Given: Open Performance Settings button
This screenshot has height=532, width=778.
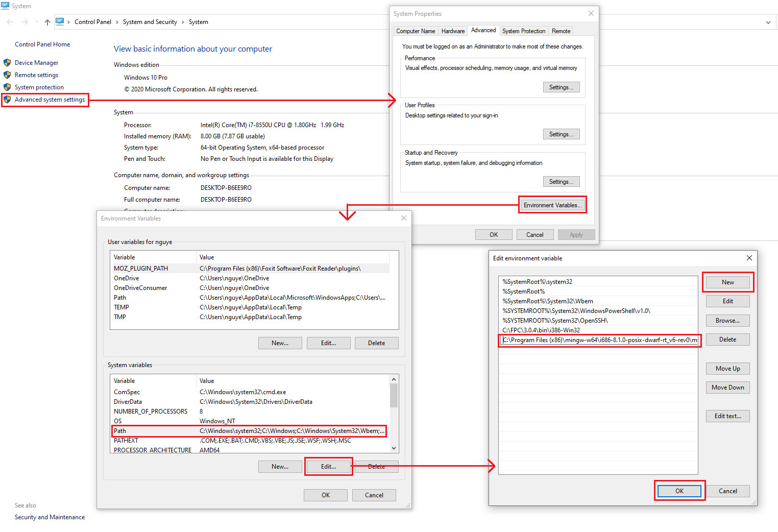Looking at the screenshot, I should tap(561, 87).
